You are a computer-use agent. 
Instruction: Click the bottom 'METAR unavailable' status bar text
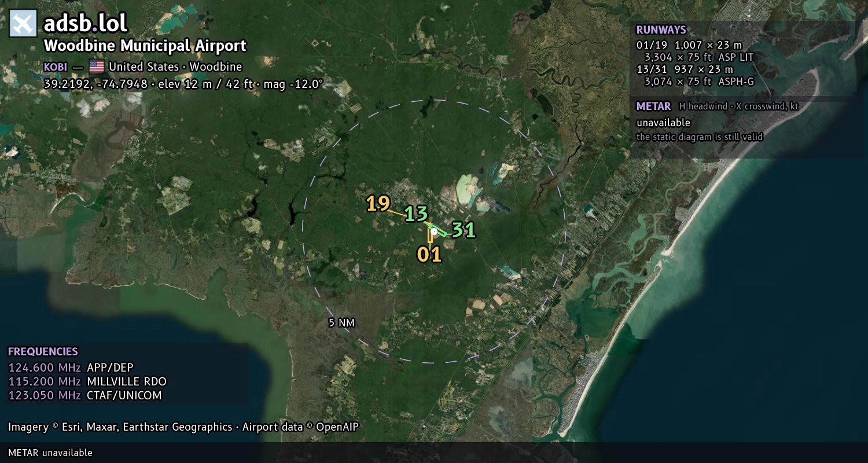coord(50,453)
